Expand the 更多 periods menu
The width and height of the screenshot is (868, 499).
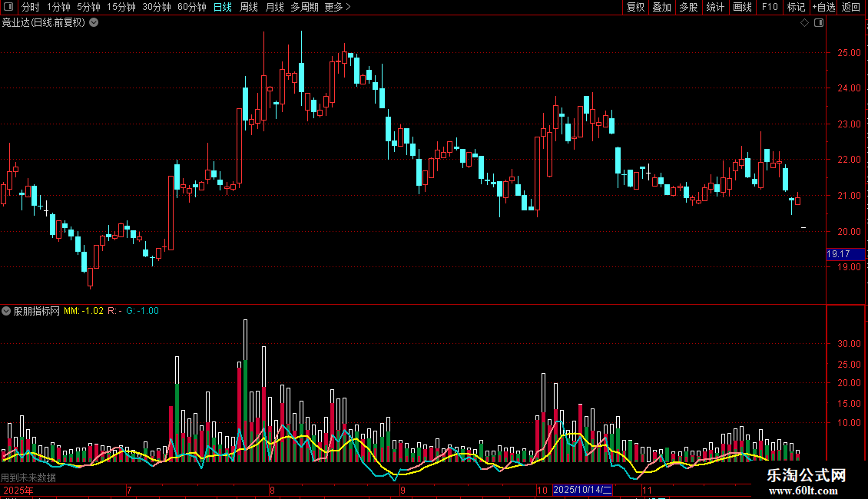[337, 7]
